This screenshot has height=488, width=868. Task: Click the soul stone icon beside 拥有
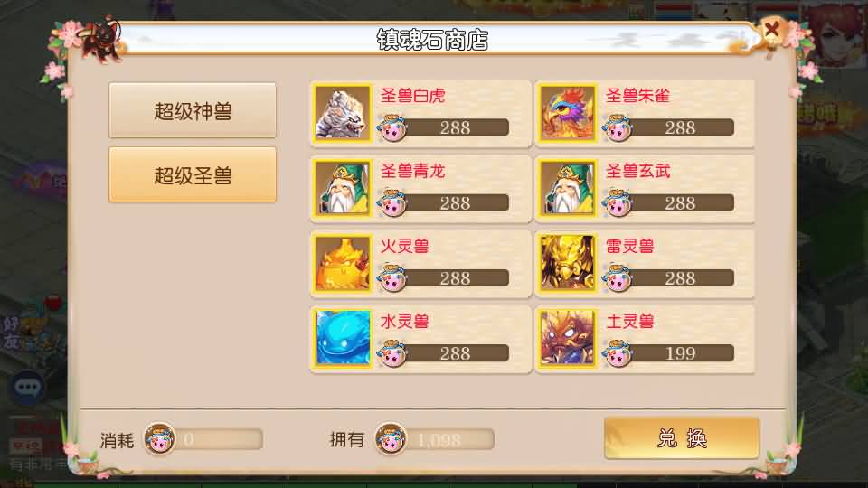(x=391, y=439)
